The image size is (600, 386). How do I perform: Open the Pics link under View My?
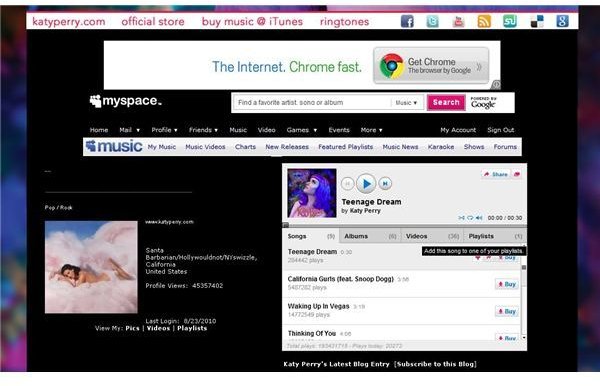tap(132, 328)
